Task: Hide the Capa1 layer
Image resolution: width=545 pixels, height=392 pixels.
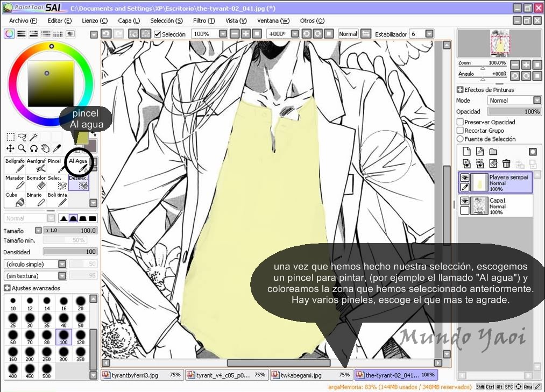Action: (x=465, y=201)
